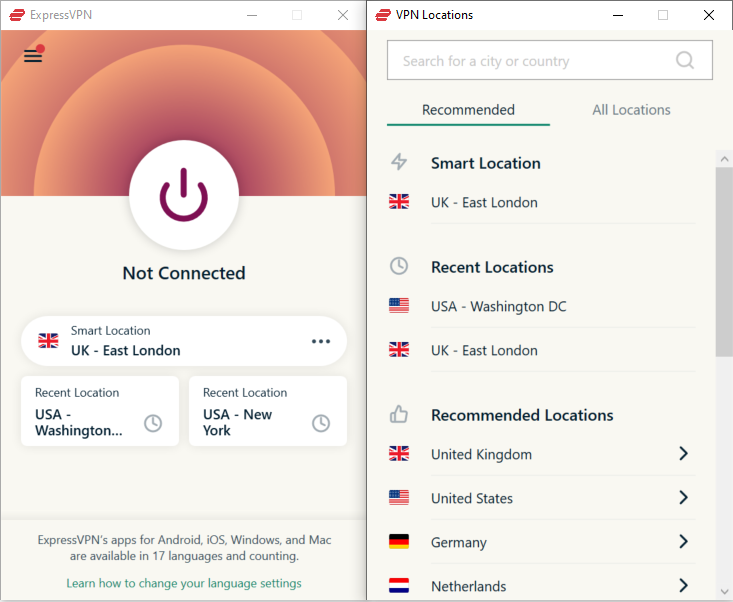Click the VPN Locations window logo icon
Image resolution: width=733 pixels, height=602 pixels.
click(383, 15)
